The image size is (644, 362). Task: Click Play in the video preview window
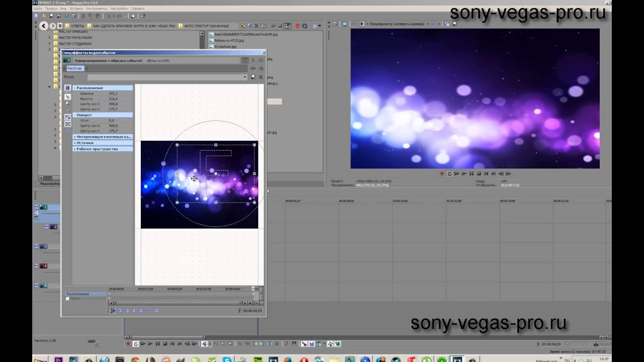click(x=464, y=173)
